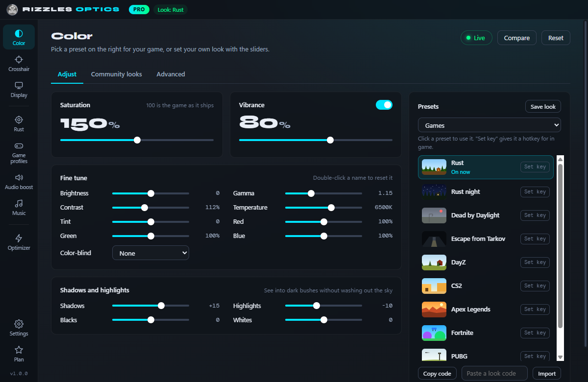Click the Look: Rust badge
Image resolution: width=588 pixels, height=382 pixels.
point(171,9)
